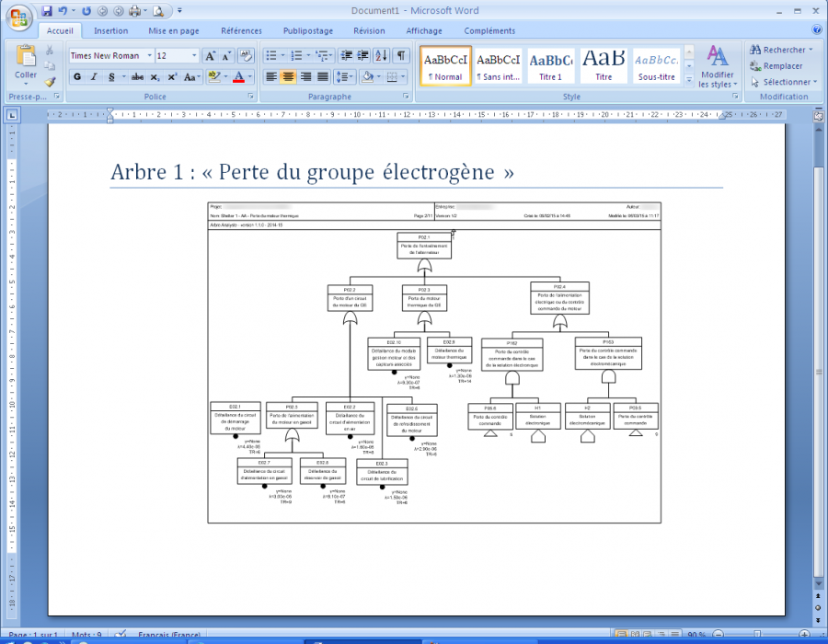Viewport: 828px width, 644px height.
Task: Toggle bold (G) formatting
Action: pos(77,77)
